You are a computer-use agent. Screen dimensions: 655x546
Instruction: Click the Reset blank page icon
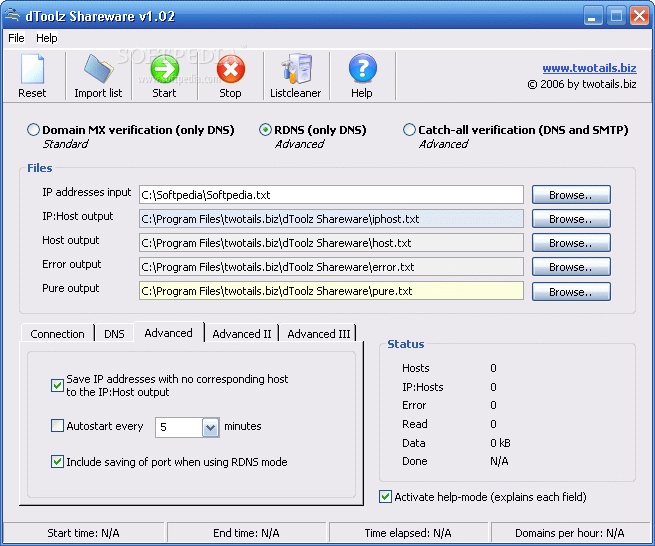[32, 69]
